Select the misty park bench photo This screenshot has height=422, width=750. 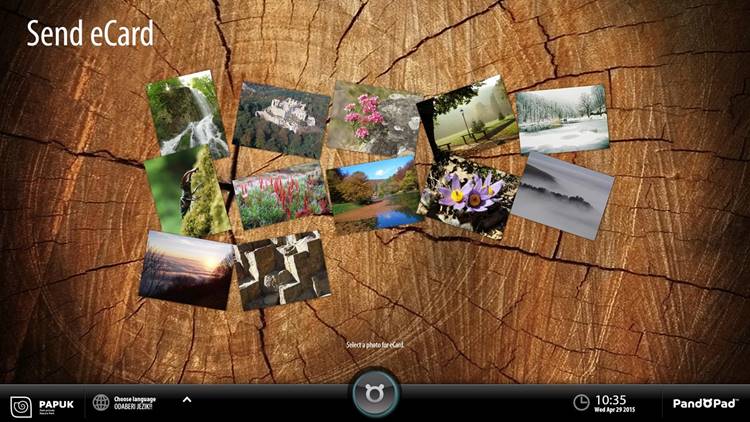click(x=468, y=117)
